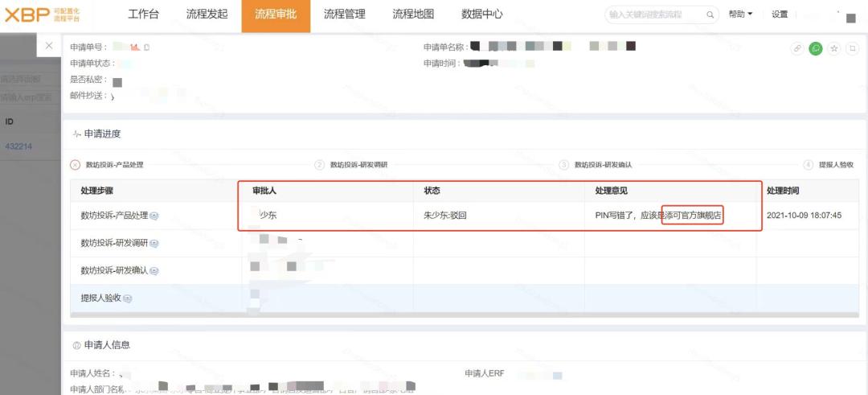Image resolution: width=868 pixels, height=395 pixels.
Task: Click step 2 circle 数坊投诉-研发调研
Action: pyautogui.click(x=319, y=165)
